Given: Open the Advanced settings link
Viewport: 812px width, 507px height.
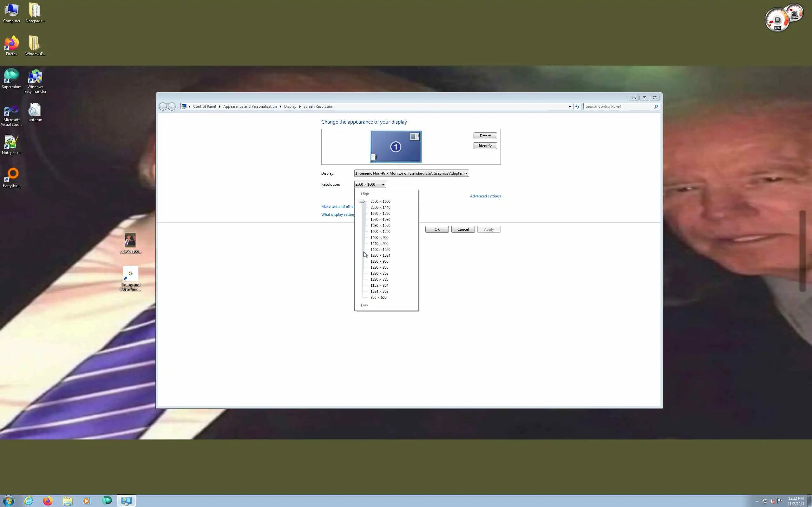Looking at the screenshot, I should [x=485, y=196].
